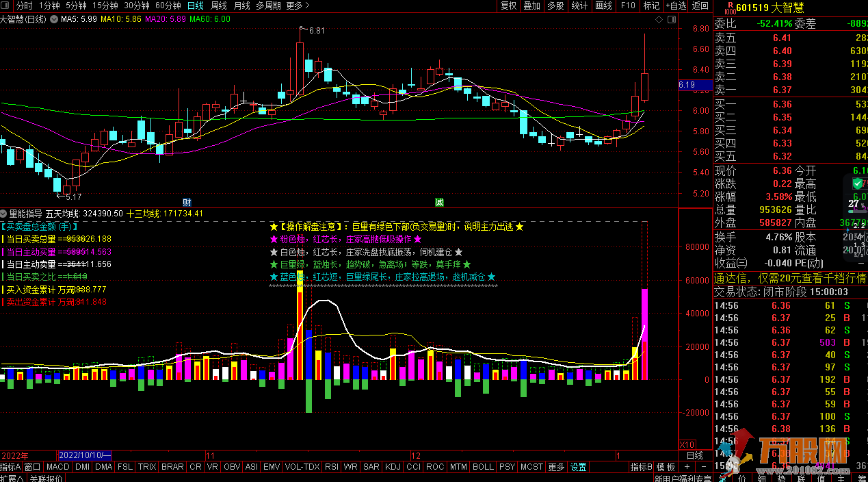
Task: Select the WR indicator
Action: pyautogui.click(x=351, y=467)
